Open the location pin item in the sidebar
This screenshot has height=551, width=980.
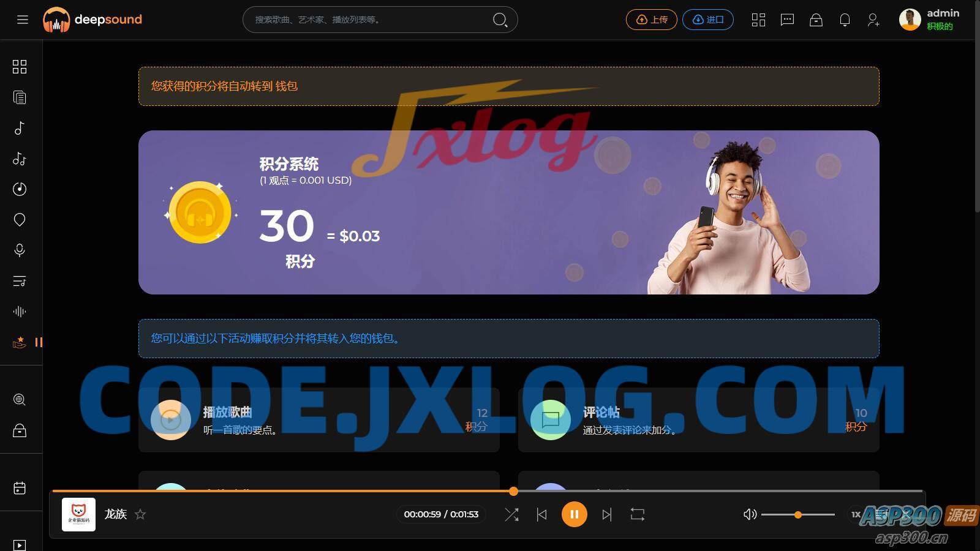(x=20, y=220)
